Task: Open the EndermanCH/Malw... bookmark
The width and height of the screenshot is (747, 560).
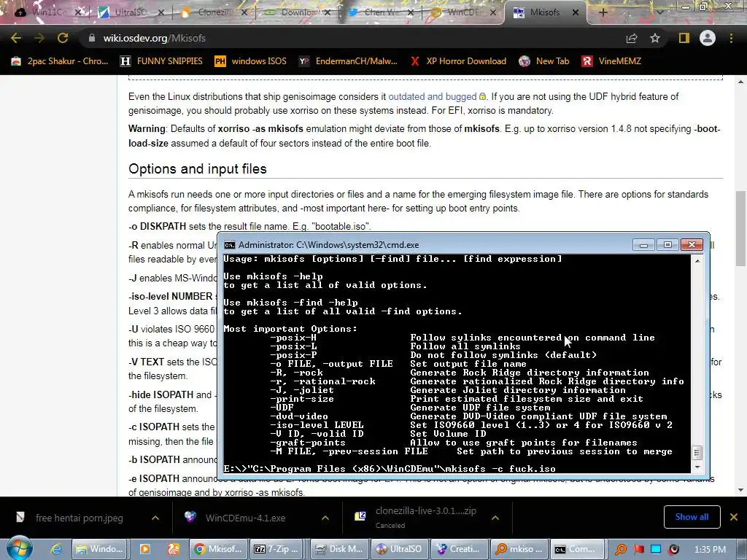Action: pos(348,61)
